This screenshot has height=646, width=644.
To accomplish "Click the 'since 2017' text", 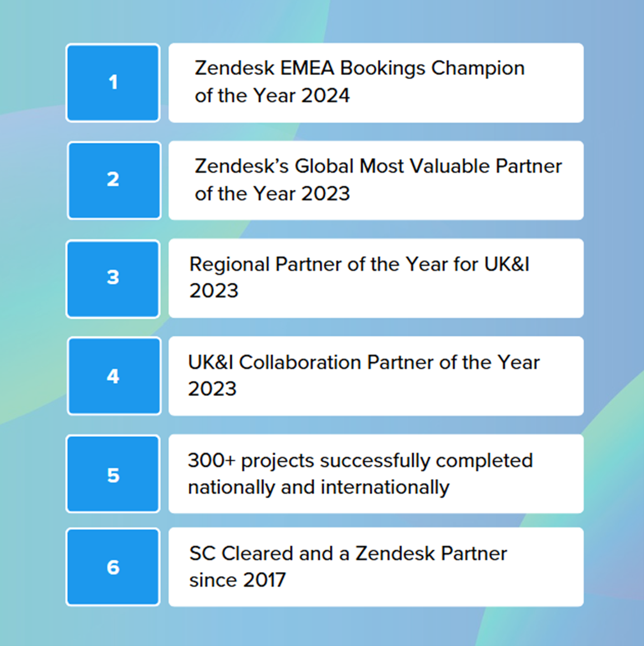I will point(237,580).
